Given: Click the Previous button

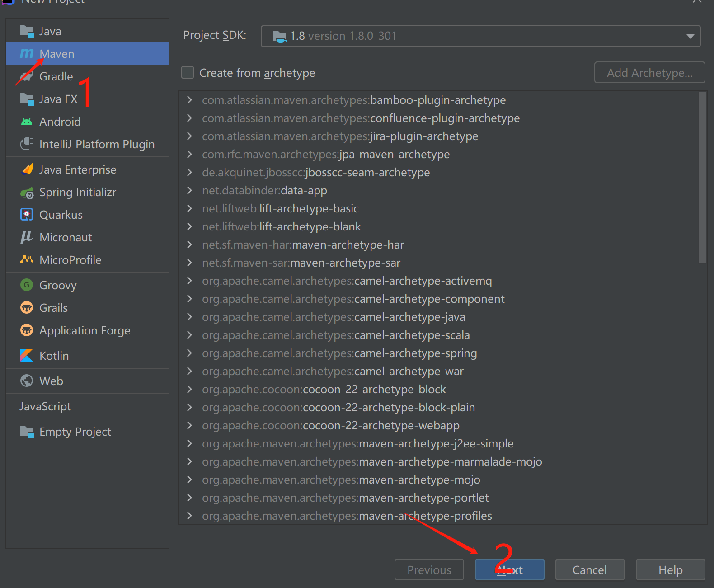Looking at the screenshot, I should pos(429,569).
